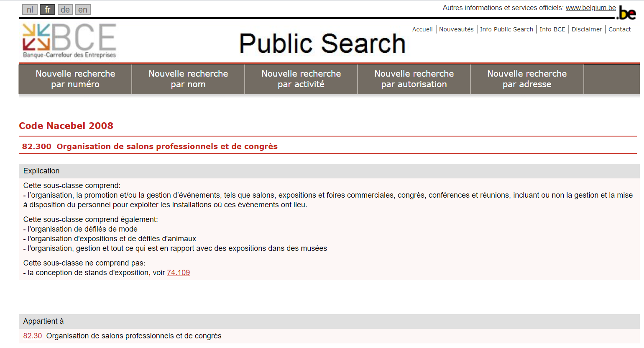The image size is (644, 348).
Task: Click the line about expositions et défilés d'animaux
Action: [110, 239]
